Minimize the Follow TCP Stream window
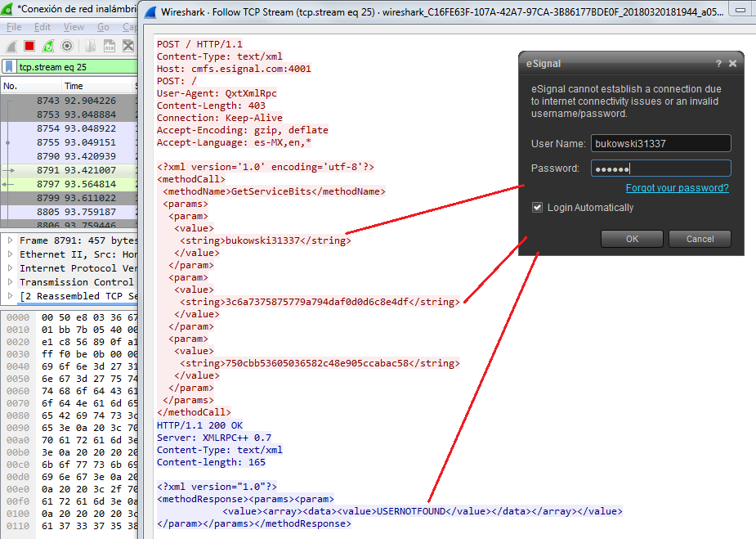756x539 pixels. tap(740, 10)
